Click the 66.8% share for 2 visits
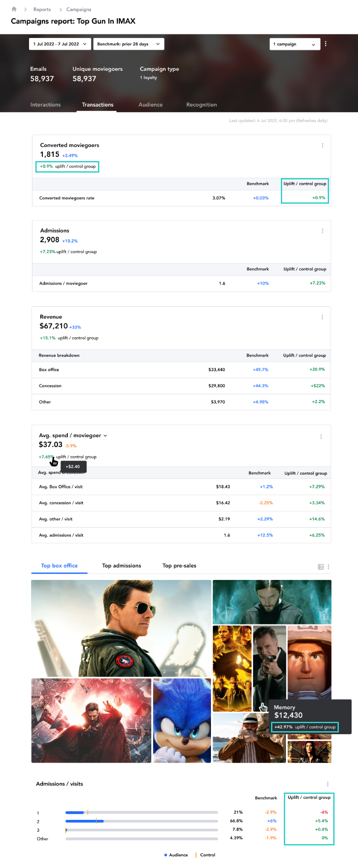This screenshot has height=868, width=358. (236, 821)
